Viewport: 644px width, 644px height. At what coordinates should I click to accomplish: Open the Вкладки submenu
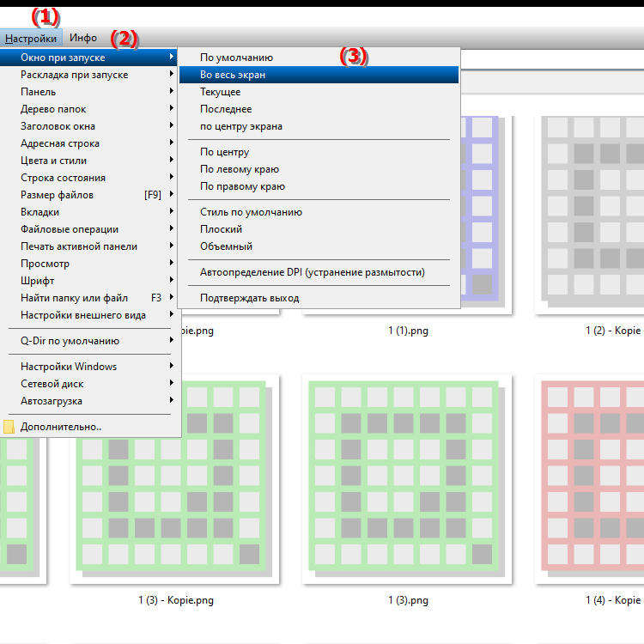pyautogui.click(x=88, y=212)
